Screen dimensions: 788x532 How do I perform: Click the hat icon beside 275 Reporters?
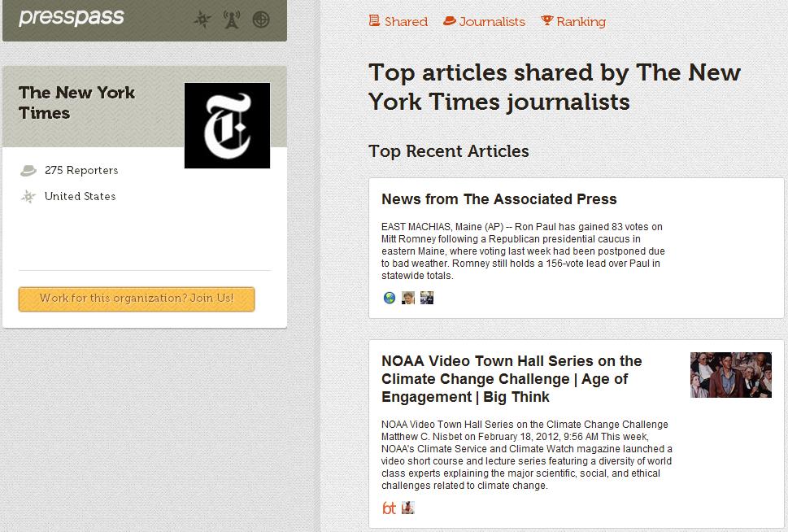[28, 171]
